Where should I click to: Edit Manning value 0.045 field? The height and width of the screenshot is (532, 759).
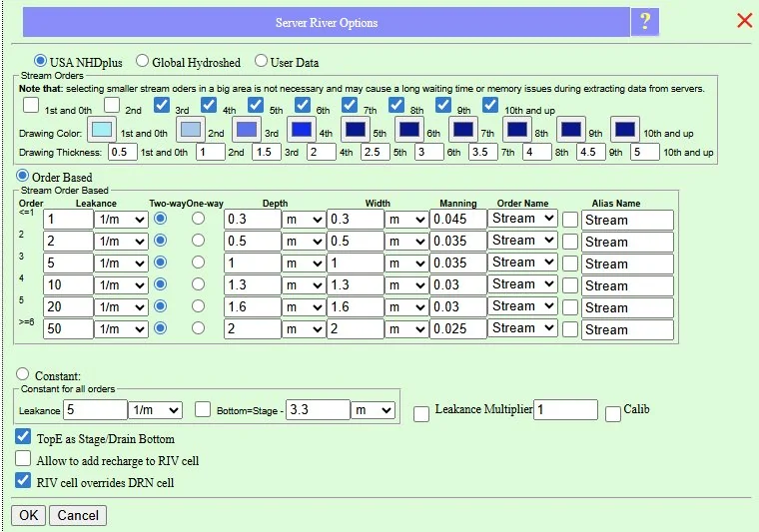tap(458, 219)
